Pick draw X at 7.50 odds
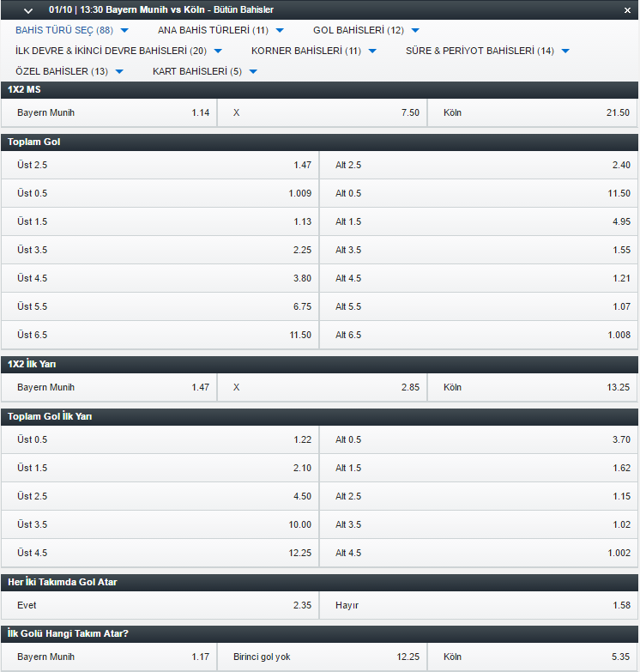640x672 pixels. coord(322,112)
